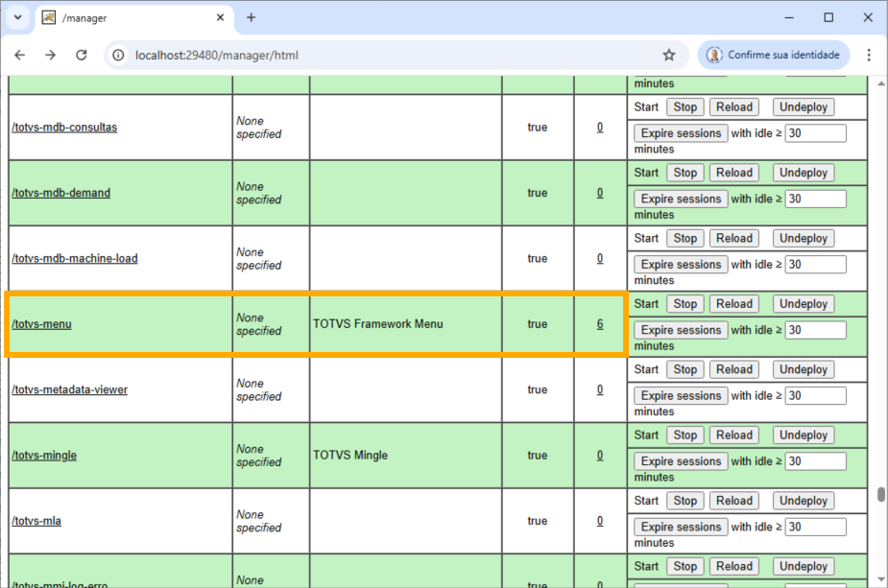View the 6 sessions of /totvs-menu

[600, 324]
